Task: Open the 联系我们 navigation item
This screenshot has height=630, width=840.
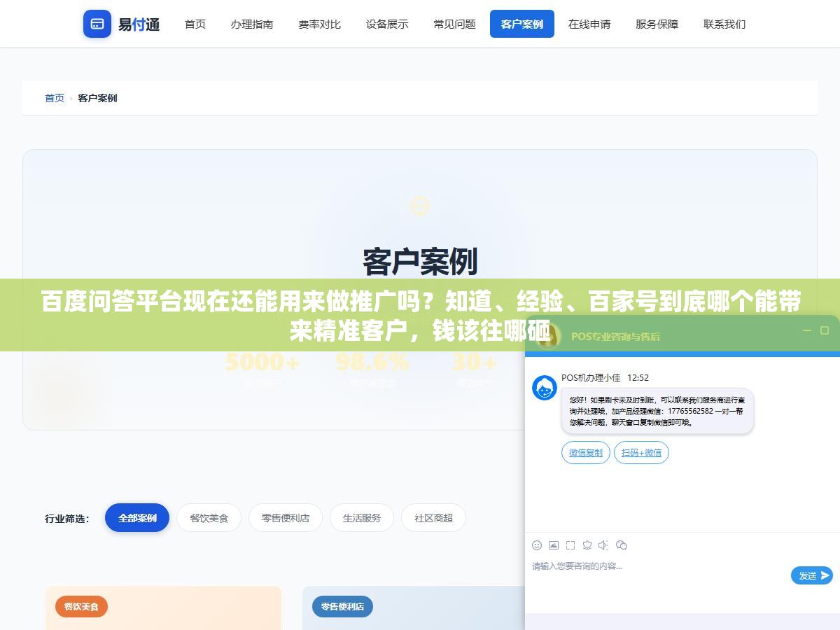Action: (724, 24)
